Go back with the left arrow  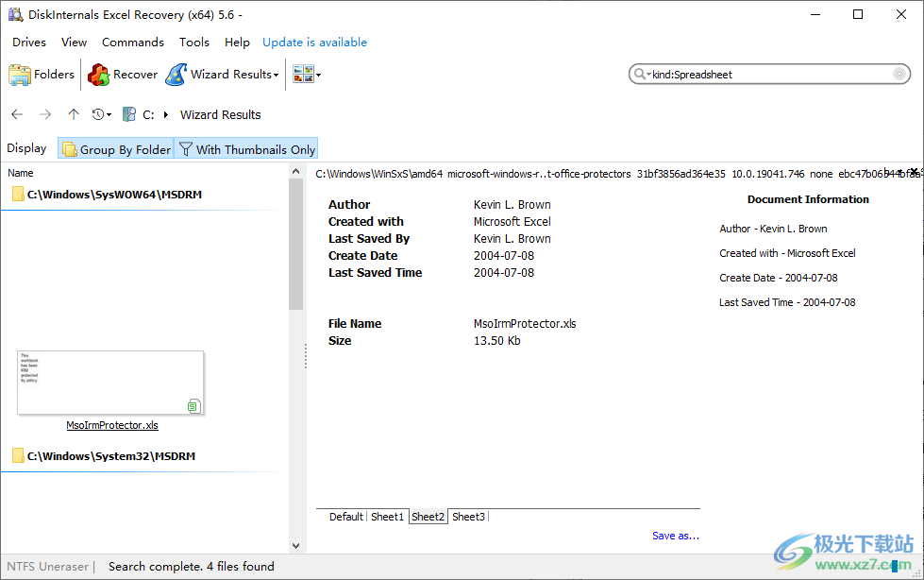click(x=17, y=114)
